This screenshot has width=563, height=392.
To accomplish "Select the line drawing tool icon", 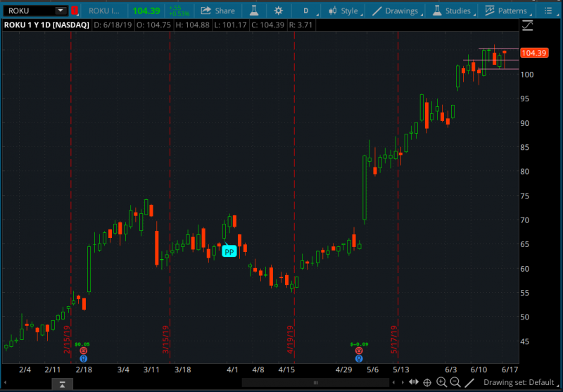I will [x=469, y=382].
